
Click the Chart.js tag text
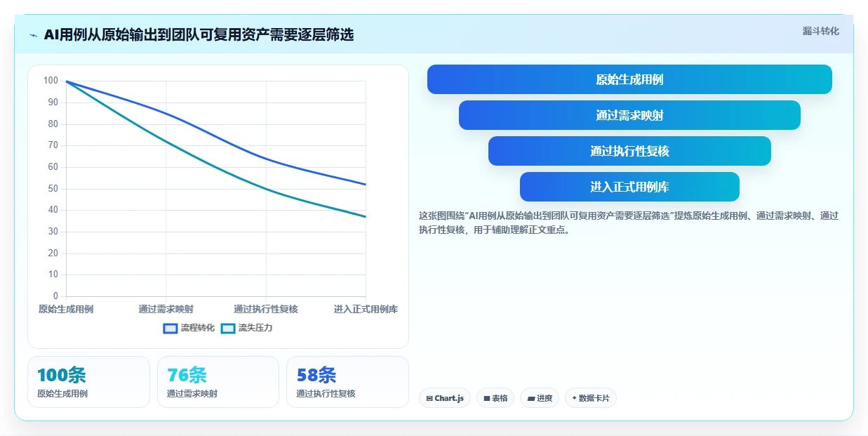pyautogui.click(x=449, y=399)
